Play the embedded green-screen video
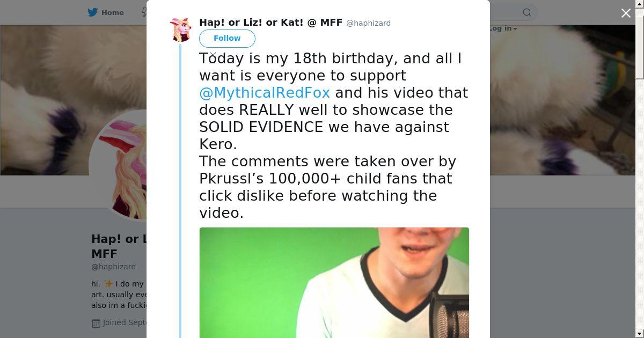 point(334,282)
